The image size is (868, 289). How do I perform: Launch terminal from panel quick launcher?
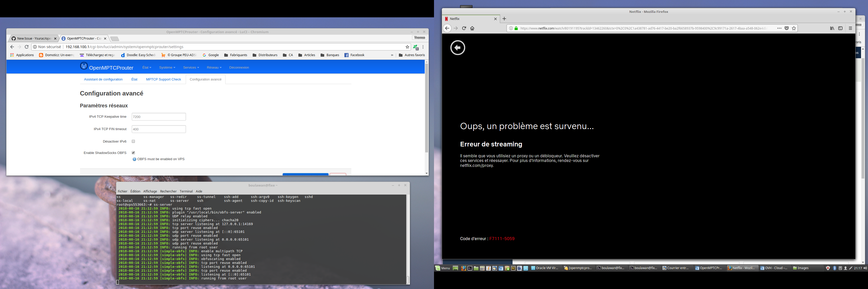click(470, 268)
